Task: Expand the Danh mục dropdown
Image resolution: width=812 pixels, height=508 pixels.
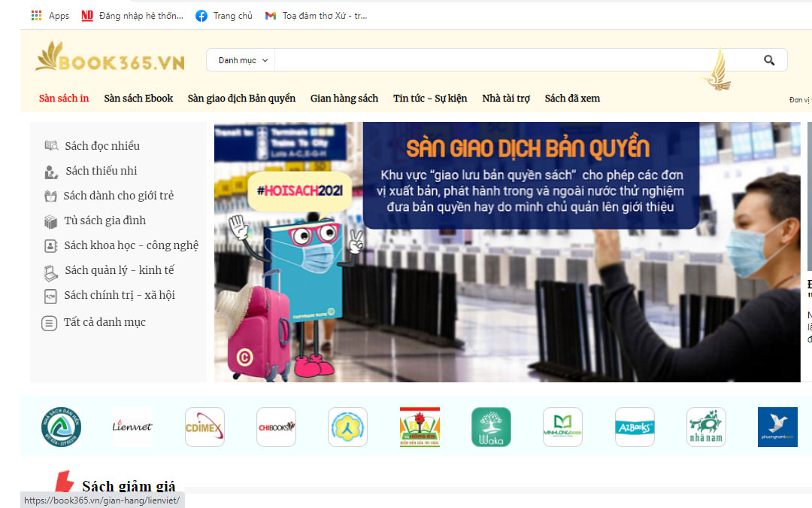Action: (x=242, y=60)
